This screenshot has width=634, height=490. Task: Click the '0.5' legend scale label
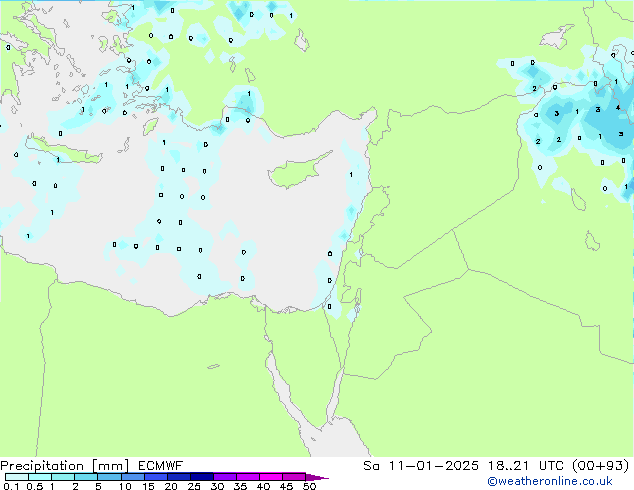[x=35, y=486]
